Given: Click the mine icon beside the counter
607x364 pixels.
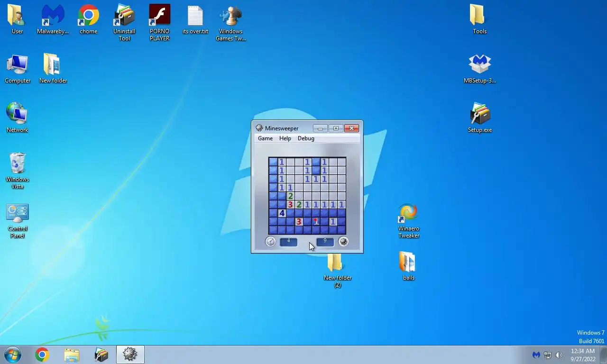Looking at the screenshot, I should click(x=343, y=242).
